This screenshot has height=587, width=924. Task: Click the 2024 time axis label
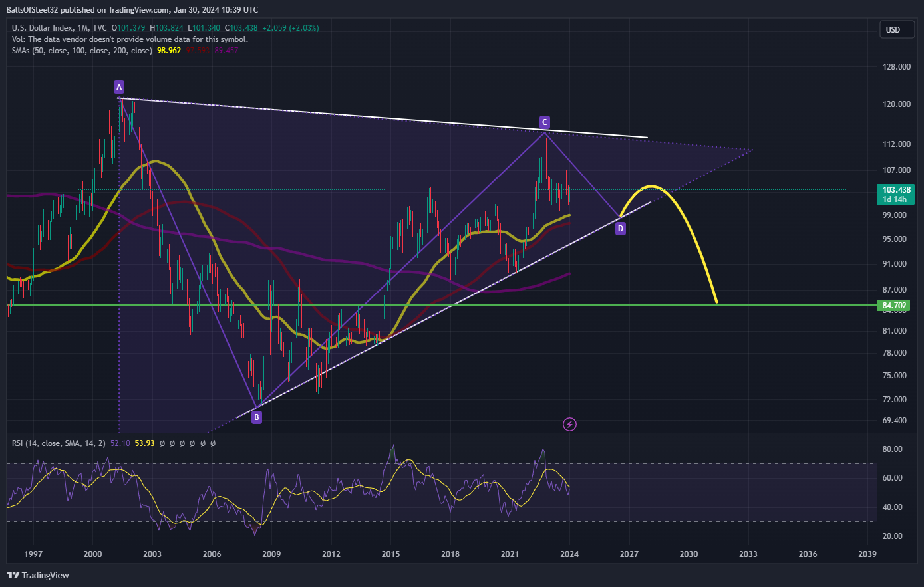(569, 554)
